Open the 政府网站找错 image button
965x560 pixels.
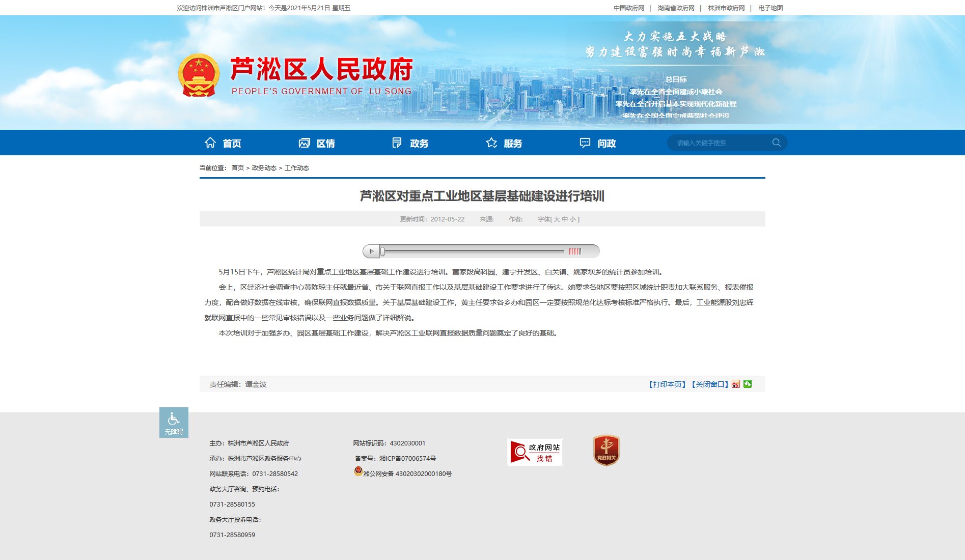535,452
